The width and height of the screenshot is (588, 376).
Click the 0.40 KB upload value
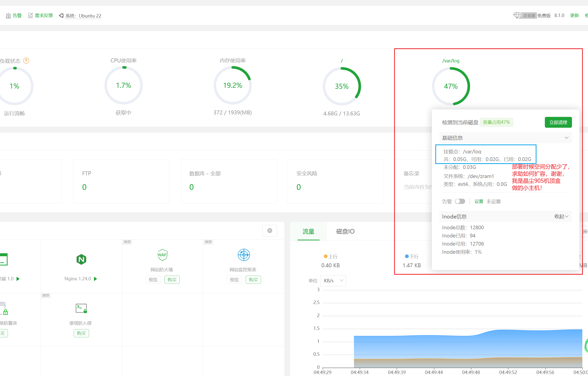pos(331,265)
